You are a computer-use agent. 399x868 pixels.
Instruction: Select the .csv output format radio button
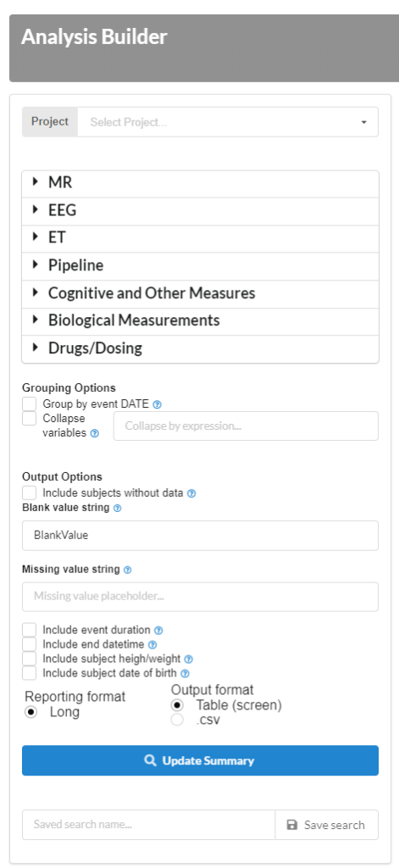[x=177, y=721]
